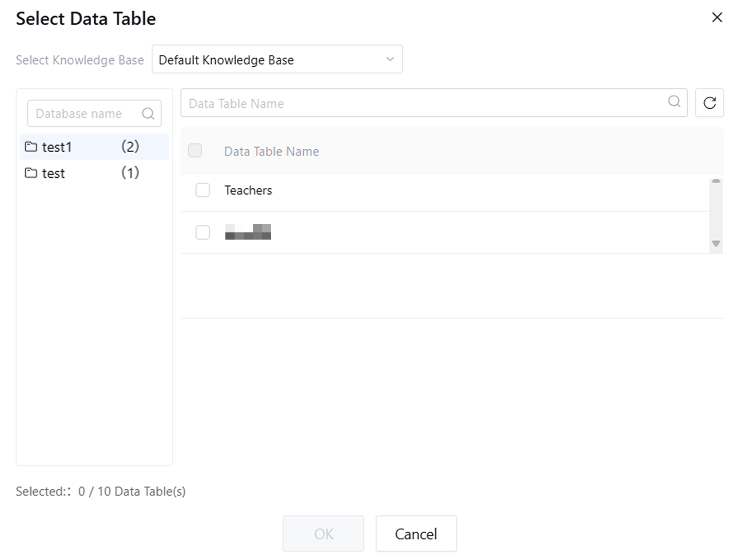
Task: Click the table list scroll down arrow
Action: point(716,244)
